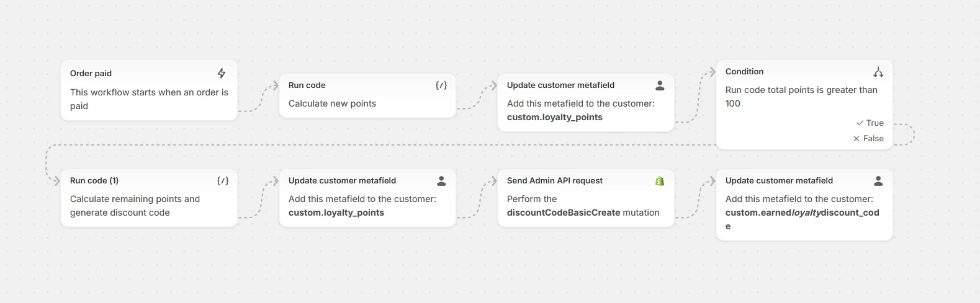
Task: Select the True output of the Condition
Action: [x=870, y=123]
